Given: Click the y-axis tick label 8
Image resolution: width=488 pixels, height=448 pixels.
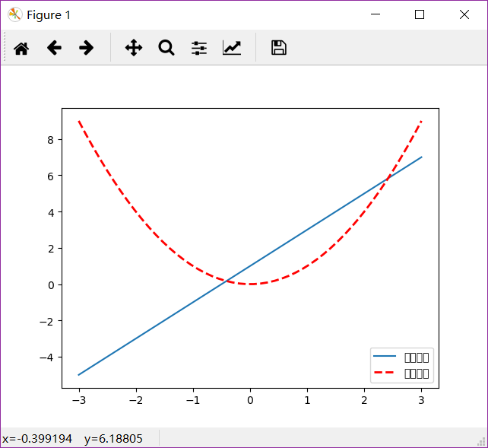Looking at the screenshot, I should coord(50,140).
